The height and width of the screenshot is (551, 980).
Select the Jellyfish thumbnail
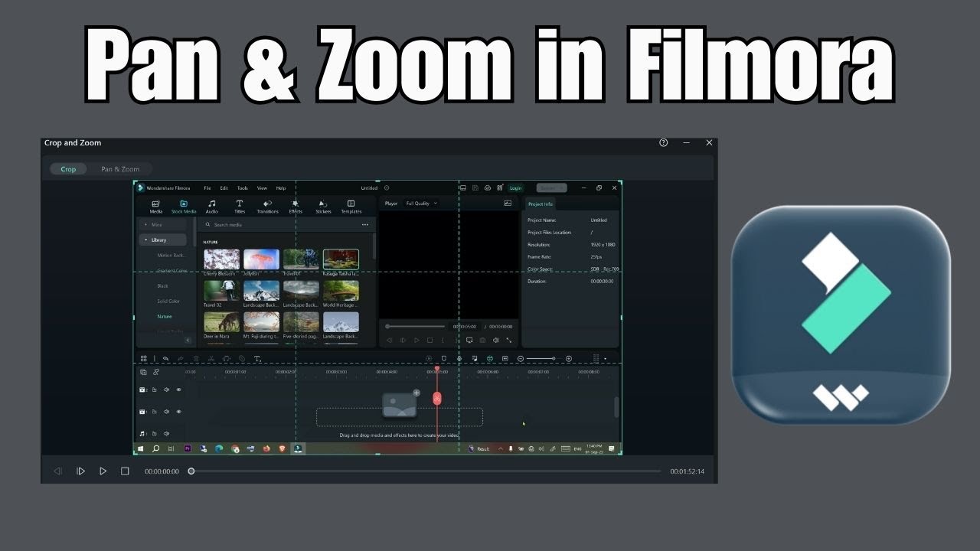262,259
